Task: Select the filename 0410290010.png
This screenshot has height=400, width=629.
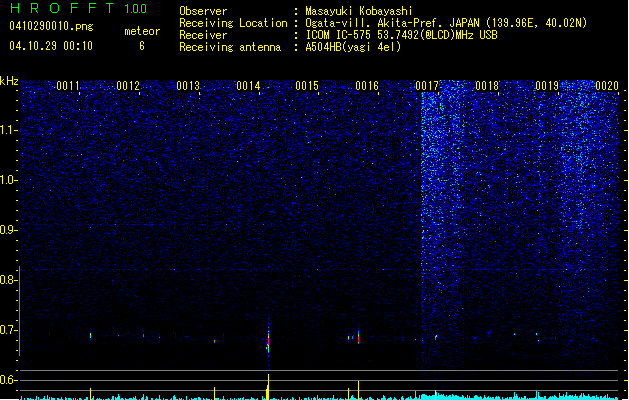Action: click(51, 26)
